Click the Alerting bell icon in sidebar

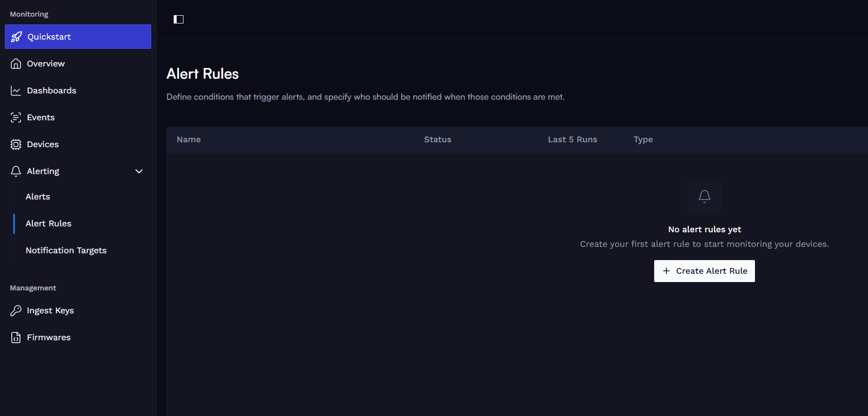[x=16, y=171]
